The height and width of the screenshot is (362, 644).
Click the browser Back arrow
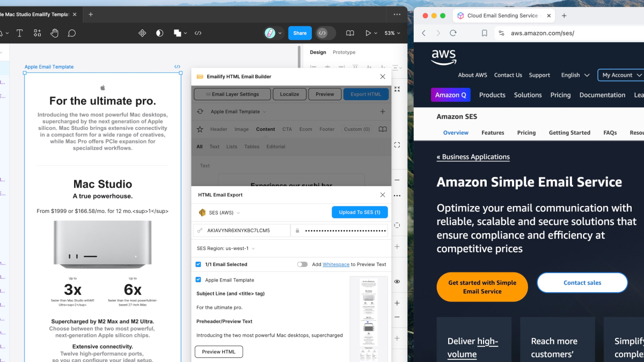point(423,33)
